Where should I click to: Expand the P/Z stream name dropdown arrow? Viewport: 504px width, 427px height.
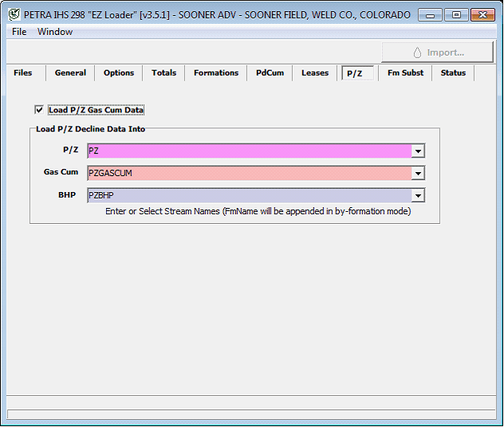pos(418,151)
